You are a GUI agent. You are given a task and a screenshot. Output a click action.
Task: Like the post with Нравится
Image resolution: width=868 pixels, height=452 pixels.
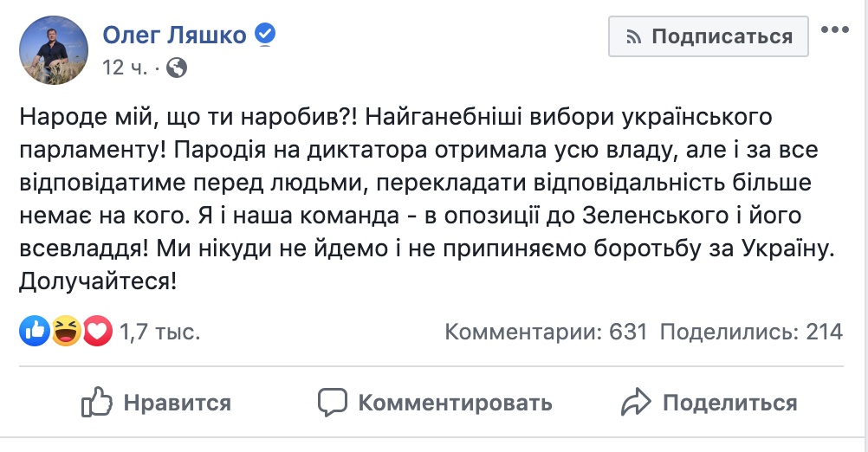[177, 403]
